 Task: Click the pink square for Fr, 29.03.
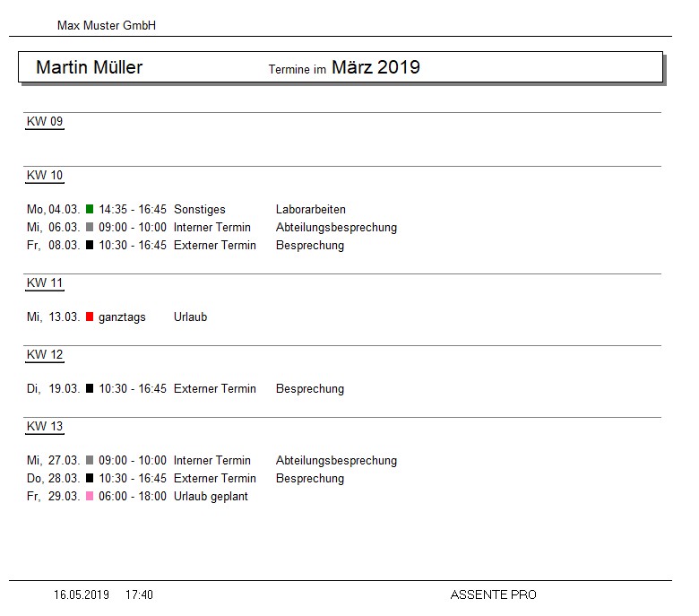click(x=90, y=496)
